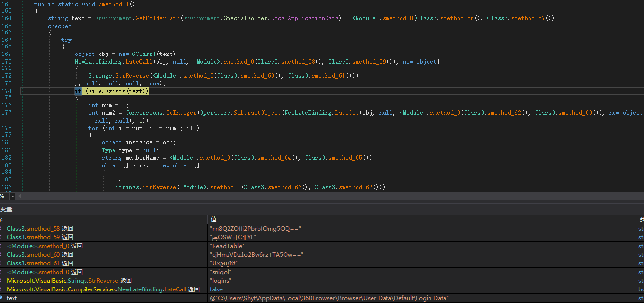Click smethod_59 on line 170
Image resolution: width=644 pixels, height=303 pixels.
click(x=369, y=62)
